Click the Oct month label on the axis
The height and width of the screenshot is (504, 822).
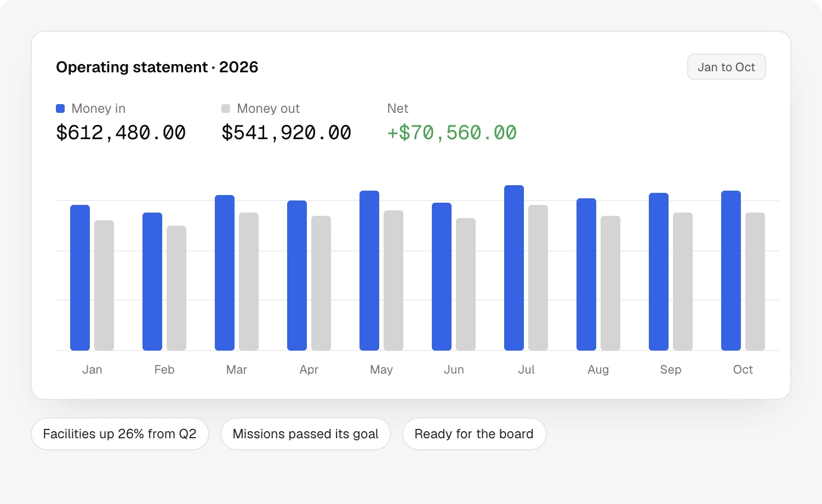743,370
